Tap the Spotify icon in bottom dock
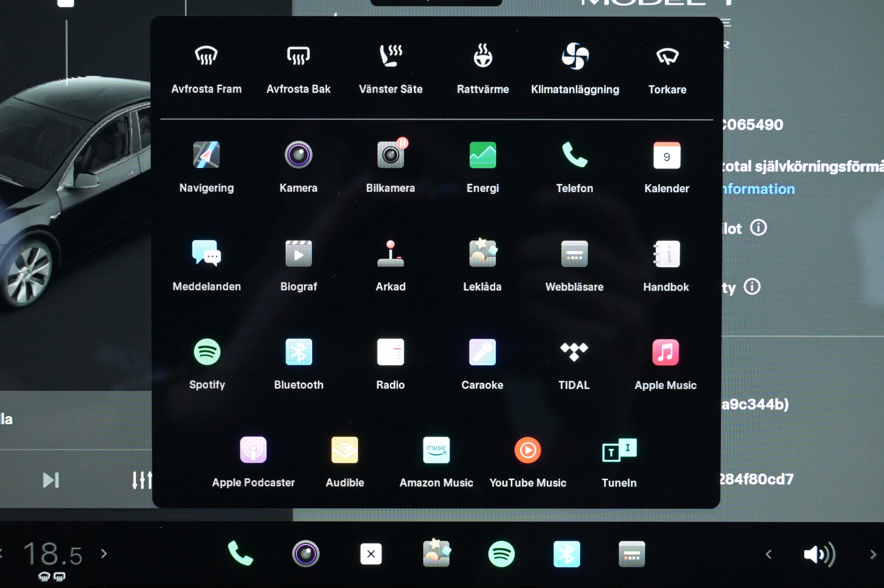 pyautogui.click(x=501, y=554)
